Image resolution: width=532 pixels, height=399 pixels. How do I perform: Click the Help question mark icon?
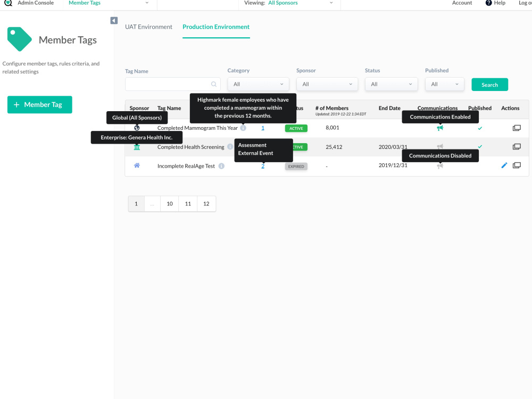click(x=488, y=3)
